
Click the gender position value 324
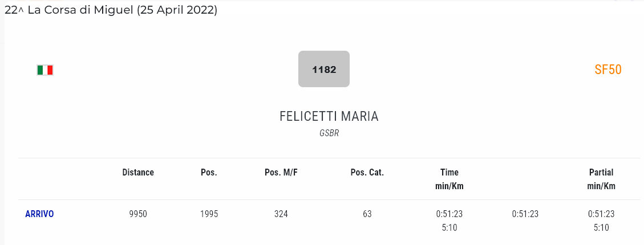280,214
